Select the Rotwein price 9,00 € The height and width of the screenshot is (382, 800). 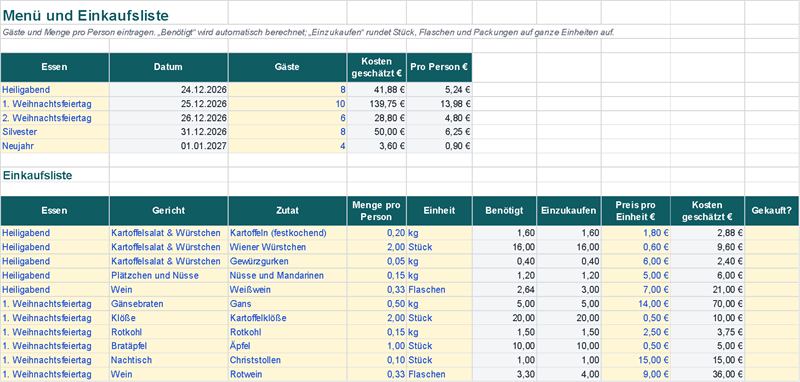pos(636,374)
